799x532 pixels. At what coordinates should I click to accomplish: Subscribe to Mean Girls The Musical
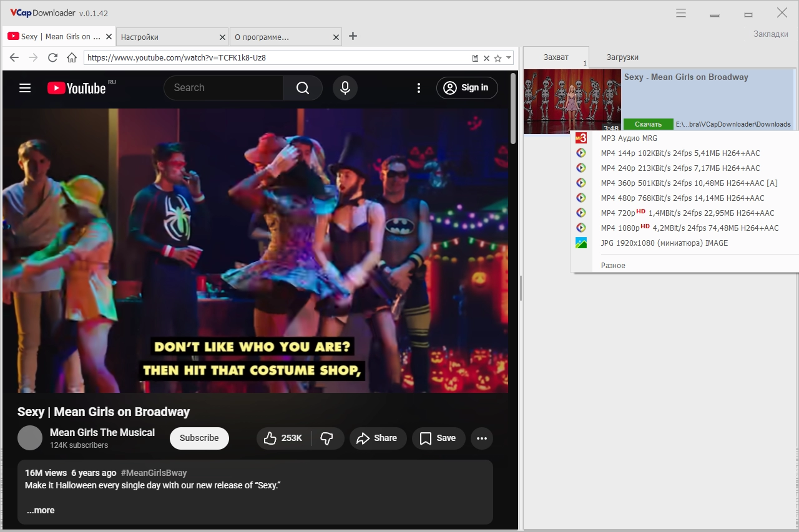pyautogui.click(x=199, y=438)
